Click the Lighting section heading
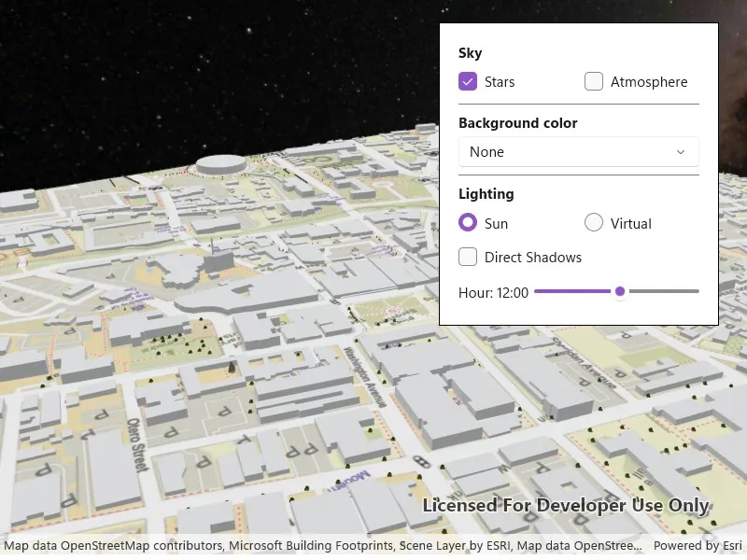 (x=486, y=194)
